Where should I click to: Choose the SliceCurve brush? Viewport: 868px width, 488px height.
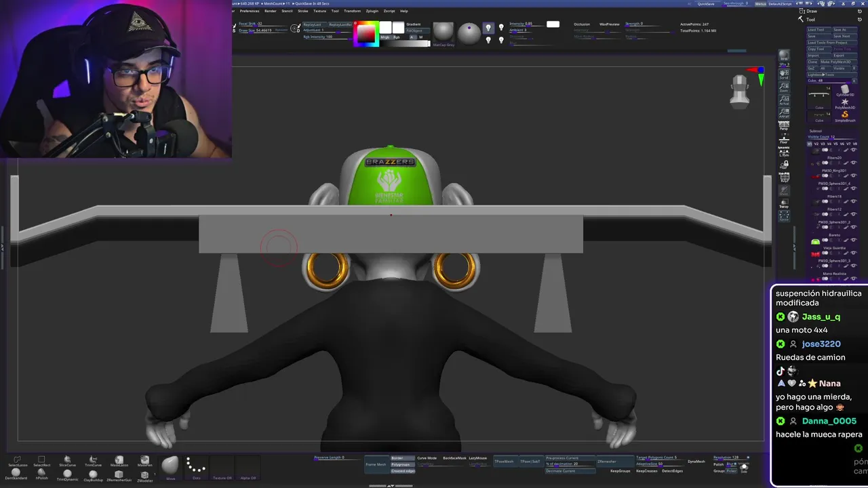coord(67,461)
